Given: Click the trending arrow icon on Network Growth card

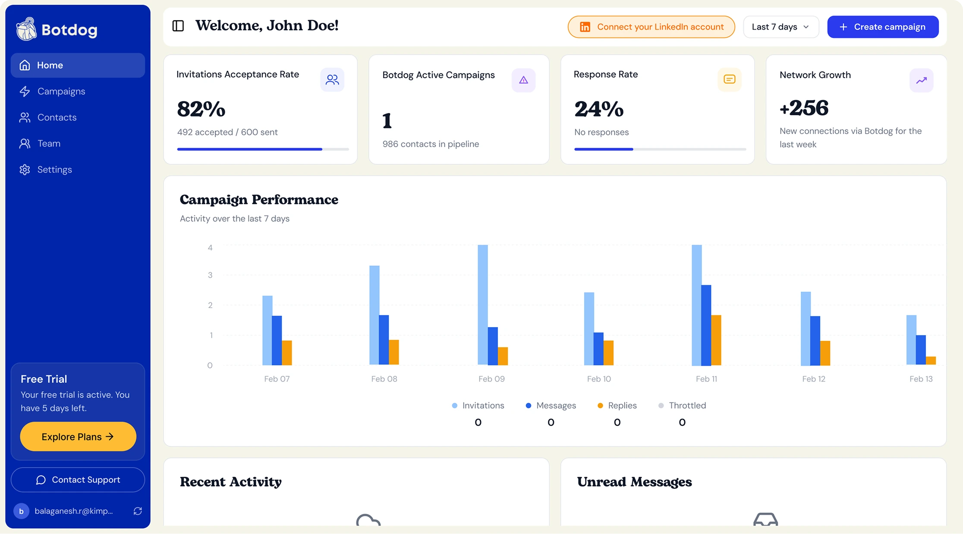Looking at the screenshot, I should coord(921,80).
